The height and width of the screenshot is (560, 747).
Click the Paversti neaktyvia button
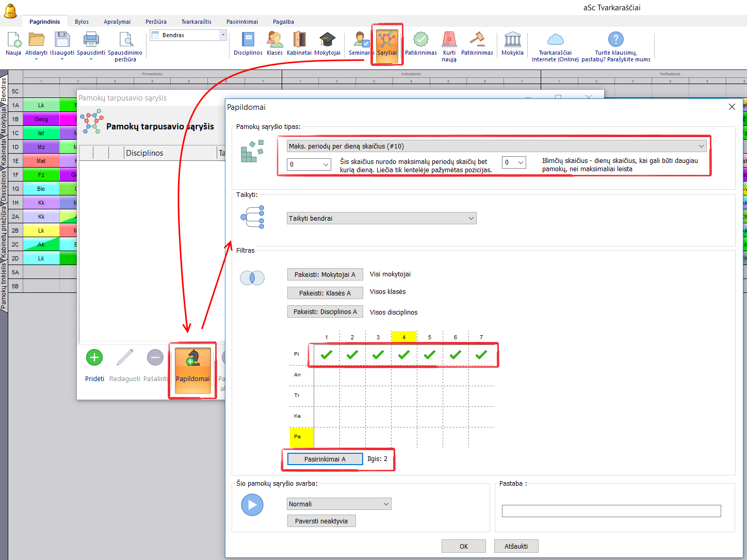coord(321,521)
